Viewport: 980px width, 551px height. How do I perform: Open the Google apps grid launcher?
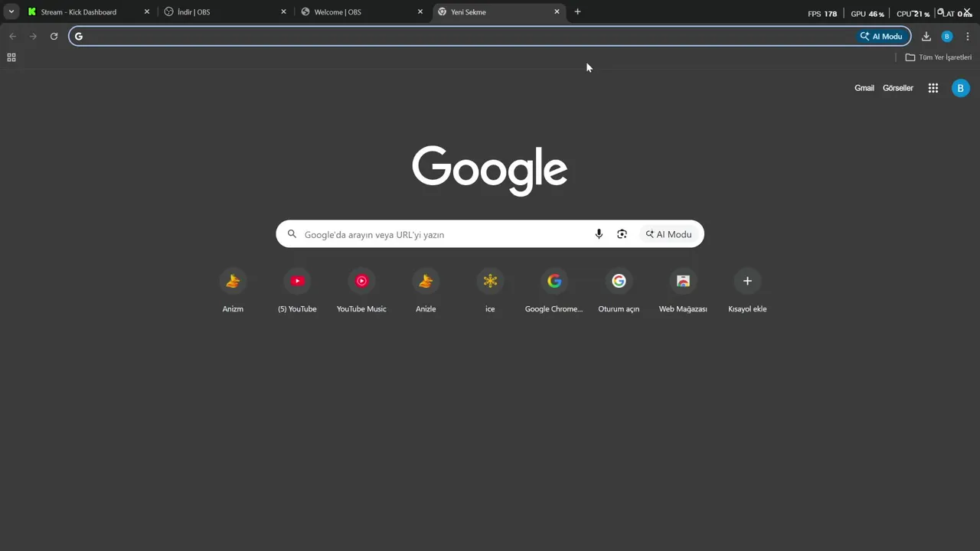[x=933, y=88]
